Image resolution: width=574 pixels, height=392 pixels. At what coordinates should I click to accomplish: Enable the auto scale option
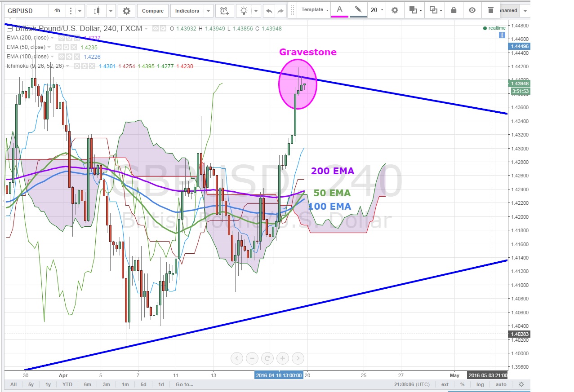(x=501, y=384)
